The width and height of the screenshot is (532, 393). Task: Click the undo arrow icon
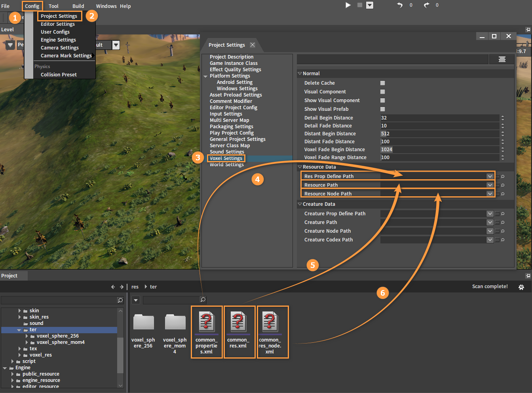coord(400,5)
